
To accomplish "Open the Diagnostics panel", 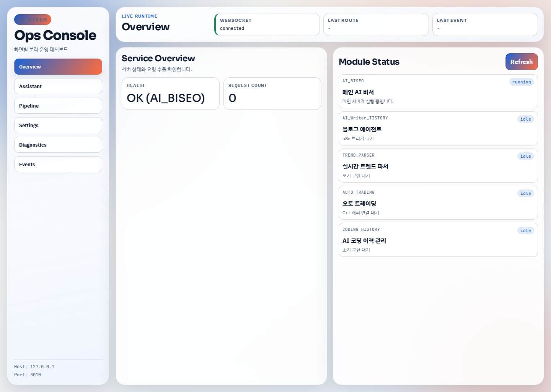I will 58,144.
